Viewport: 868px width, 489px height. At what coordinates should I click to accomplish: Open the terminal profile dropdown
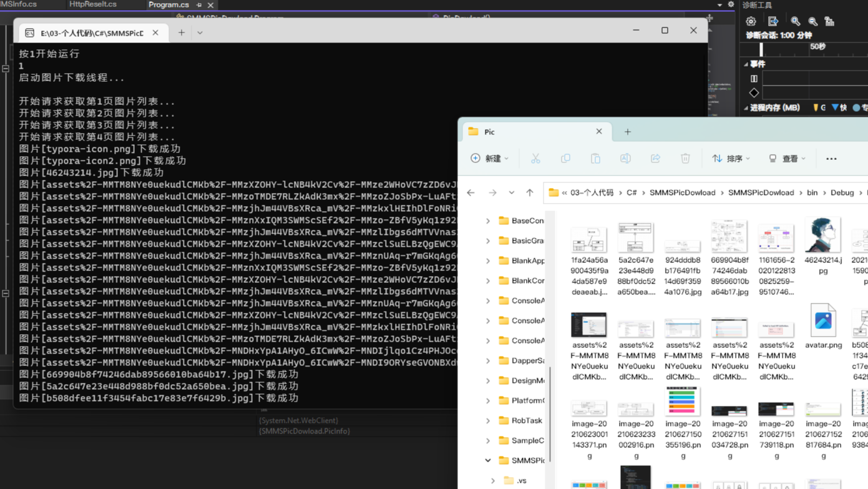point(200,32)
